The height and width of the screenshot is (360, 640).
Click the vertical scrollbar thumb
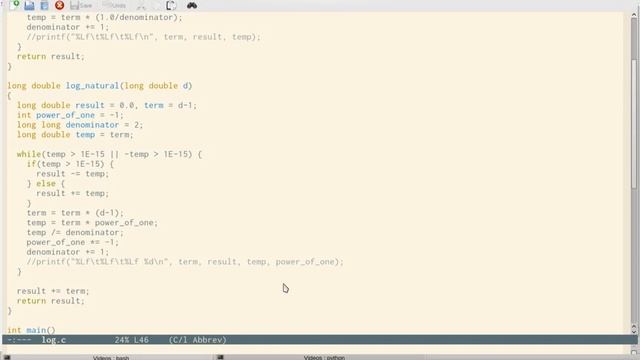pyautogui.click(x=634, y=124)
